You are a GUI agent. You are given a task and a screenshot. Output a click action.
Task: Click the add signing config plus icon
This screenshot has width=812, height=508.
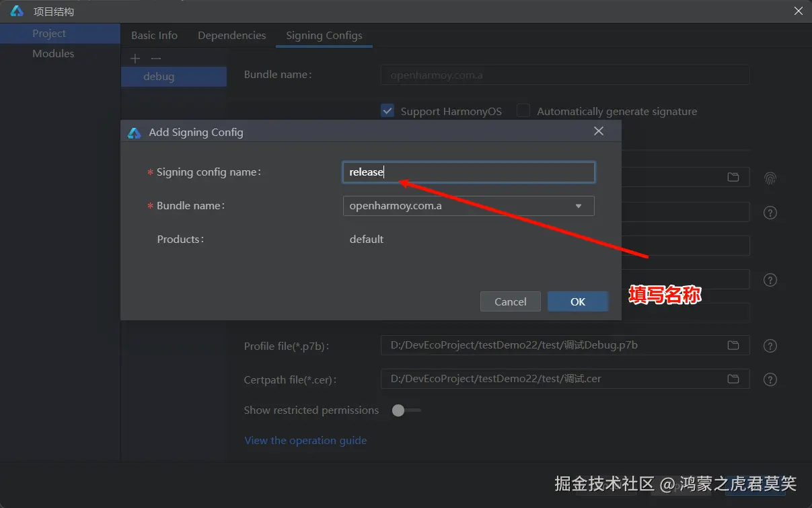pos(135,59)
